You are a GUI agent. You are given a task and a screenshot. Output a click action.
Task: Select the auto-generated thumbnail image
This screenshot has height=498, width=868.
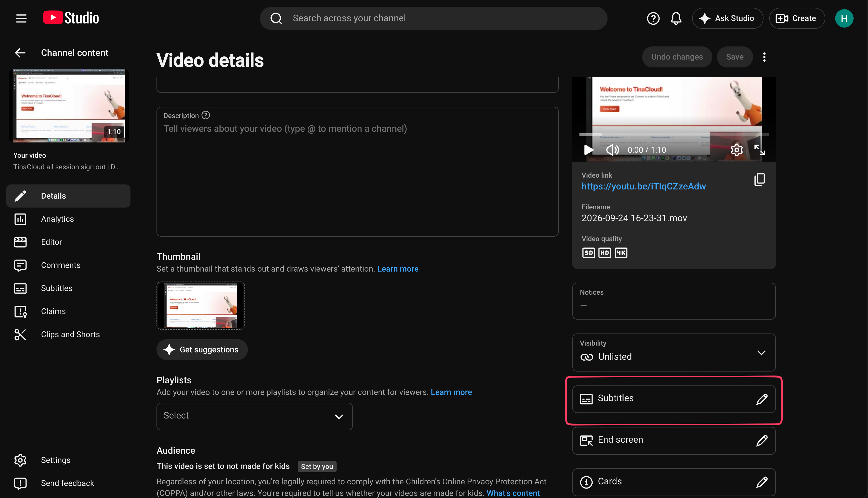201,306
